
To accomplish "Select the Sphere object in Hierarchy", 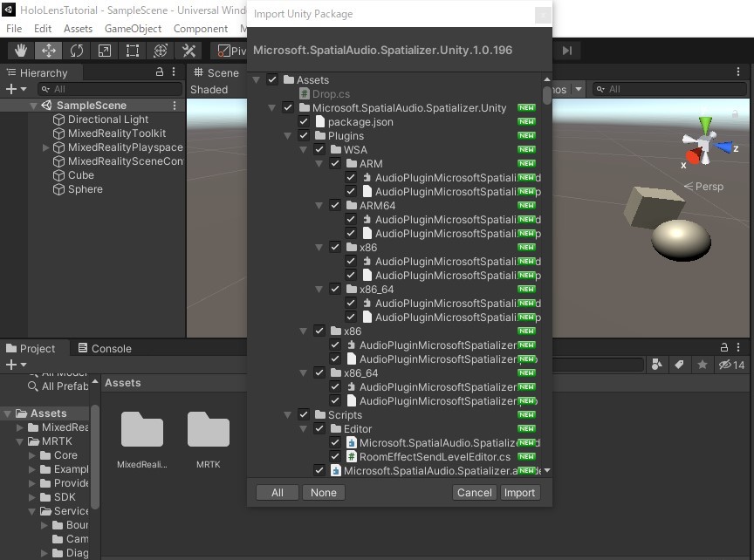I will click(86, 189).
